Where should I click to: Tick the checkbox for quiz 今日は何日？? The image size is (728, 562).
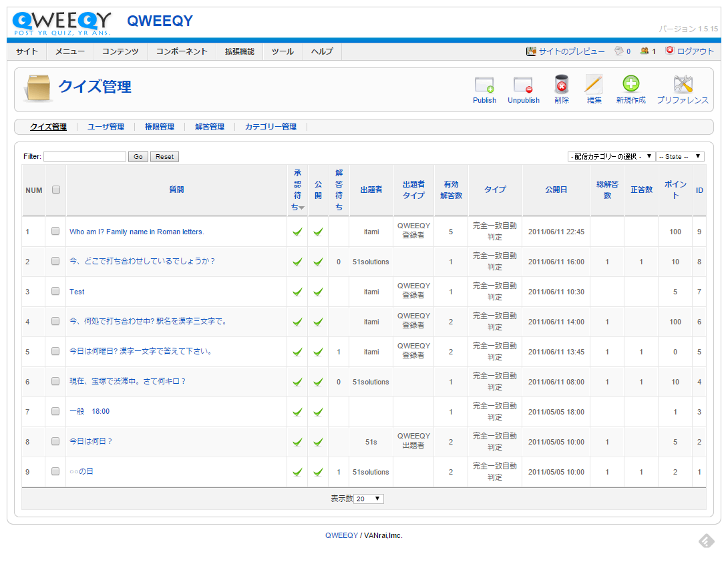(x=55, y=441)
